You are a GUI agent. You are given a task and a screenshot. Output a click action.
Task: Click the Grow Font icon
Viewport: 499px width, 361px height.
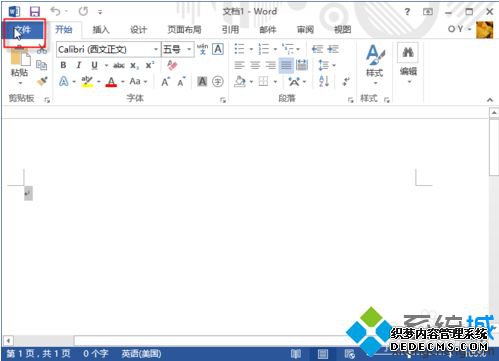pos(165,82)
